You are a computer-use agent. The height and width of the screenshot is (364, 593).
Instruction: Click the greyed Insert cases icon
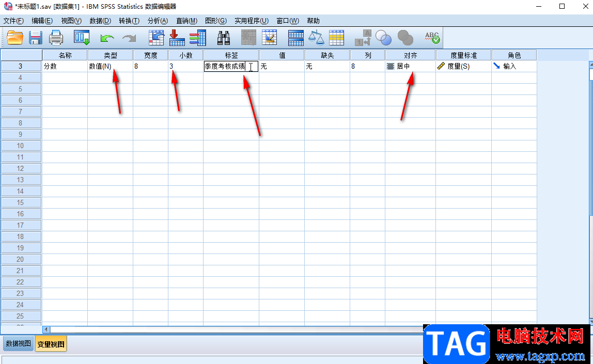pos(248,38)
